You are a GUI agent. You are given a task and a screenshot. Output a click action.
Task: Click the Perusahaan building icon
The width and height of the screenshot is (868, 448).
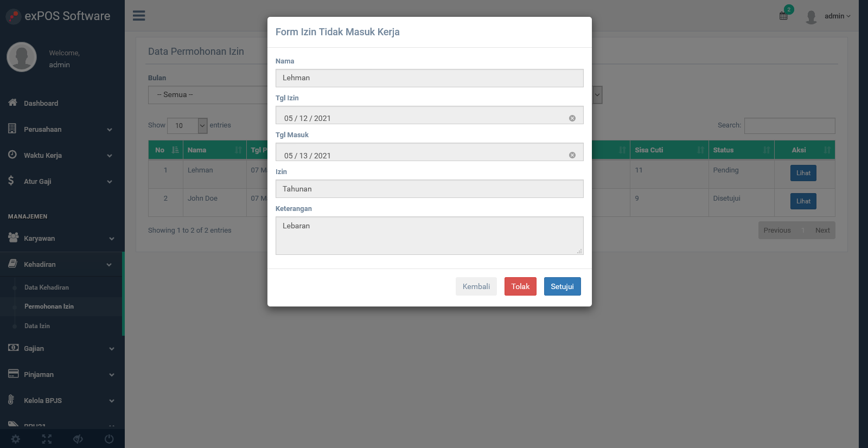coord(12,129)
